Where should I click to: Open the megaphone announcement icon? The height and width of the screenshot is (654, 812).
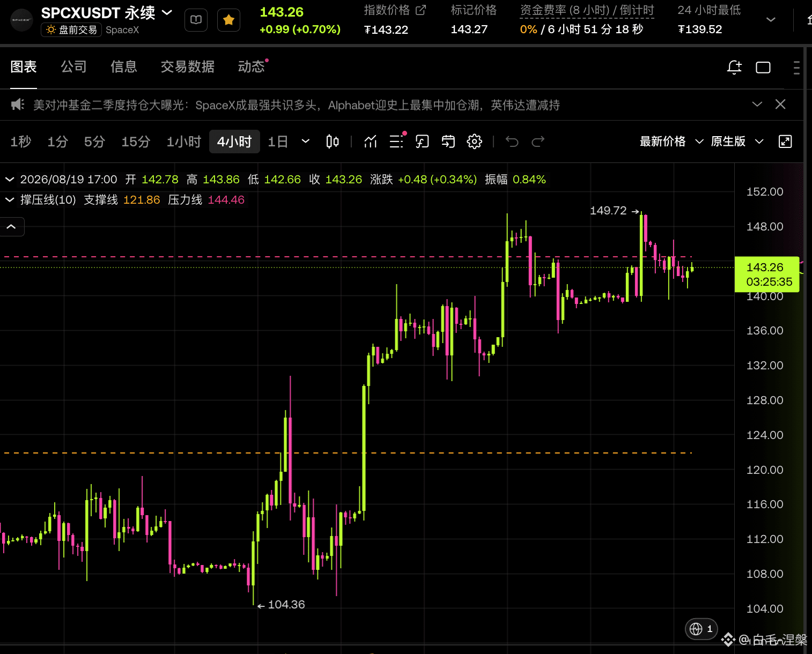tap(18, 105)
